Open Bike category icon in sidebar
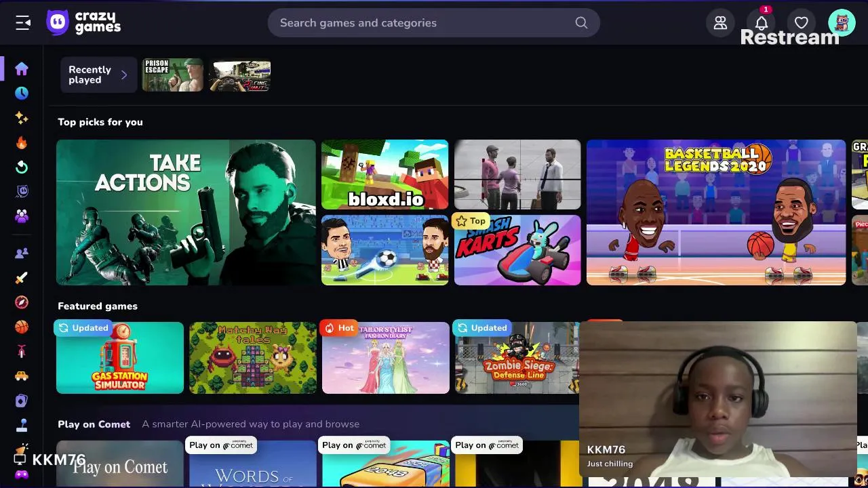This screenshot has width=868, height=488. tap(22, 352)
